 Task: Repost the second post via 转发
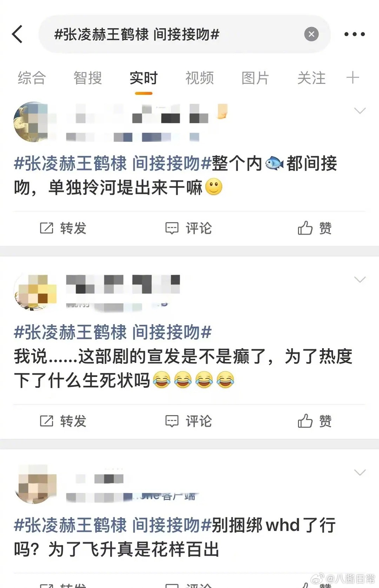coord(63,421)
